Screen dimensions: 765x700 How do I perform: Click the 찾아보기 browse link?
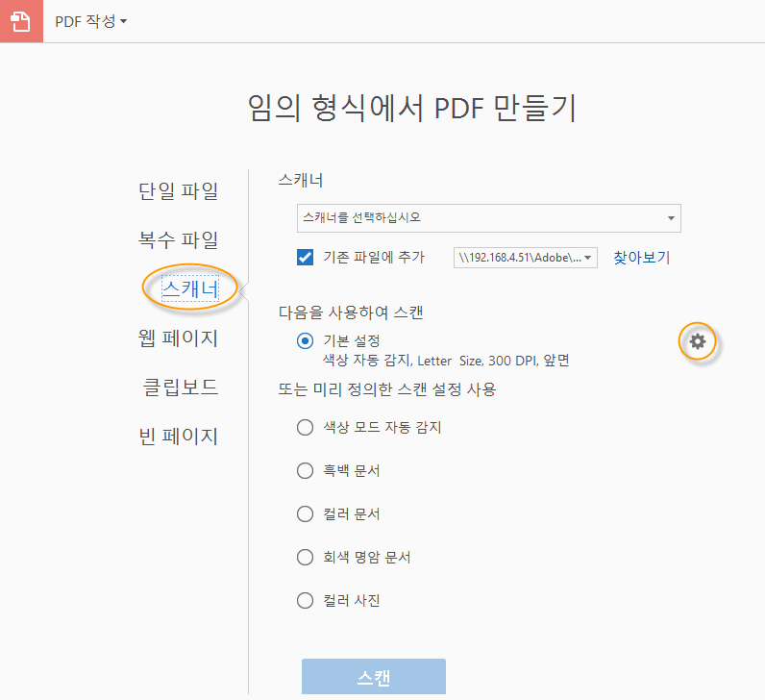tap(641, 258)
